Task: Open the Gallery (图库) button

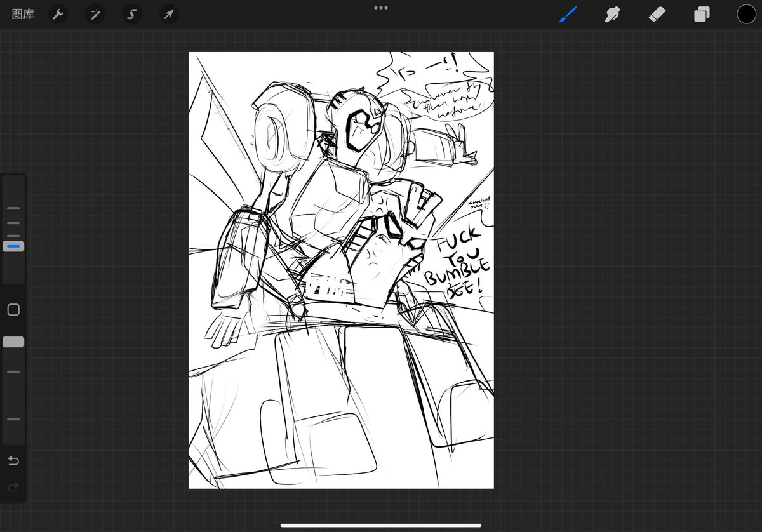Action: coord(23,14)
